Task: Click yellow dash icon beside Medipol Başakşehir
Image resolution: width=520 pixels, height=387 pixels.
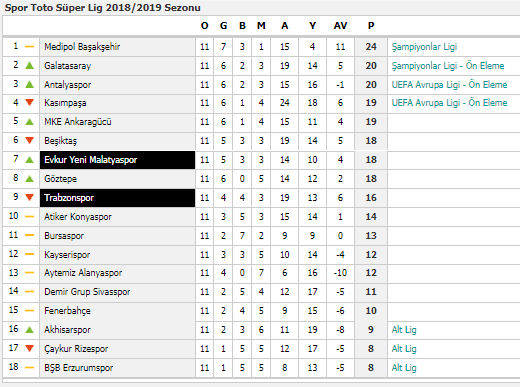Action: 30,47
